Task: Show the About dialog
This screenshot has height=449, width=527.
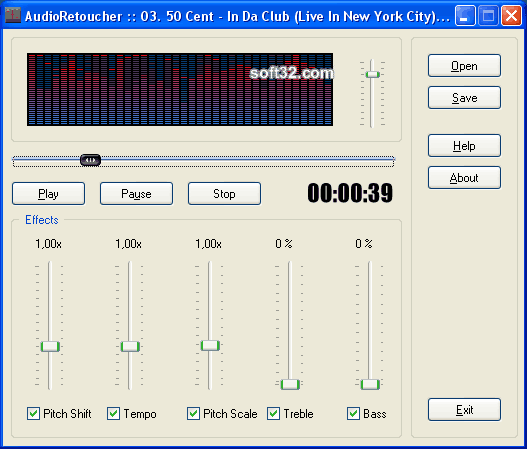Action: [x=464, y=177]
